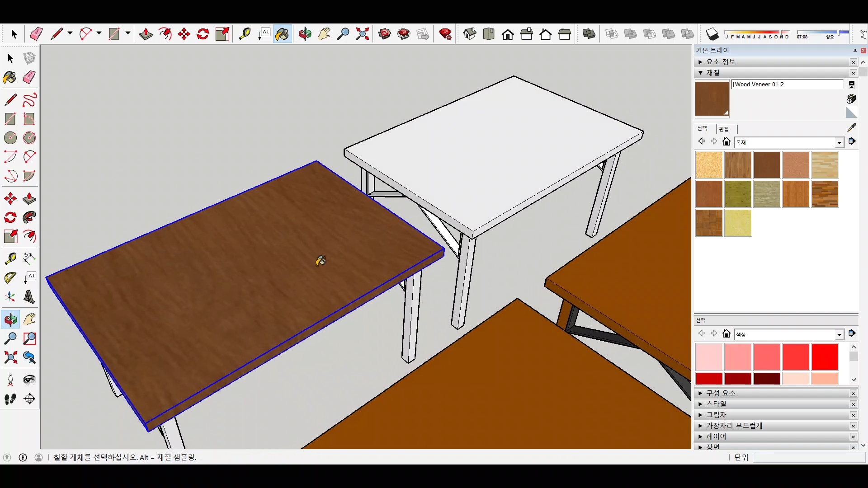Choose the bright red color swatch
Image resolution: width=868 pixels, height=488 pixels.
tap(825, 357)
